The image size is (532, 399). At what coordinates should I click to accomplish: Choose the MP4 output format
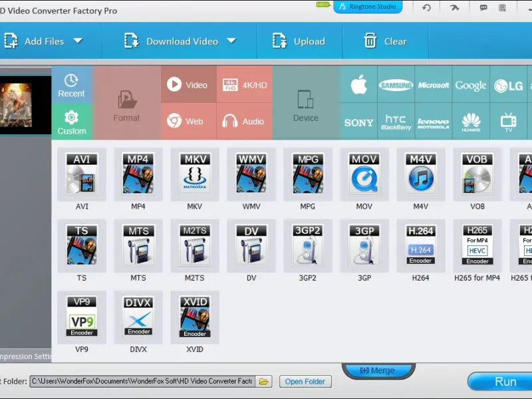click(138, 174)
